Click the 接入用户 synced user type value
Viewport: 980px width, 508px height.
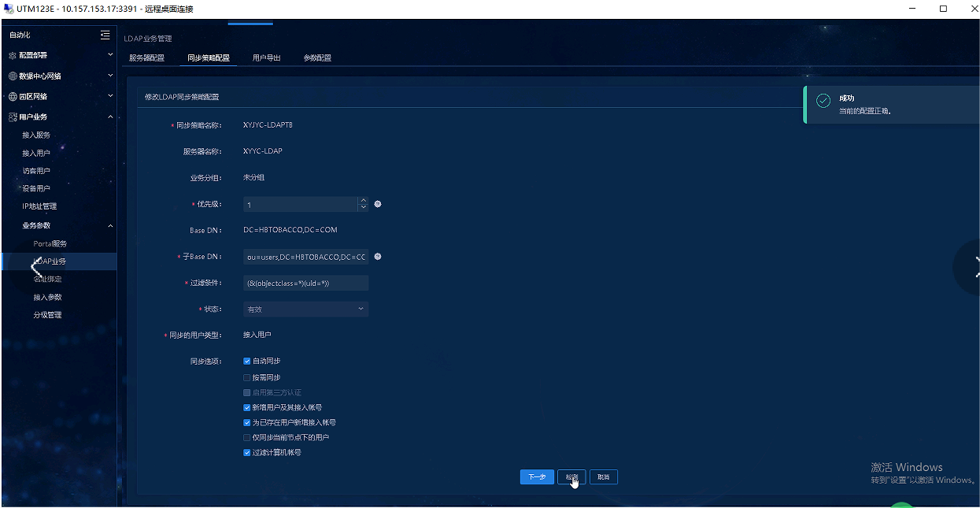(x=257, y=335)
